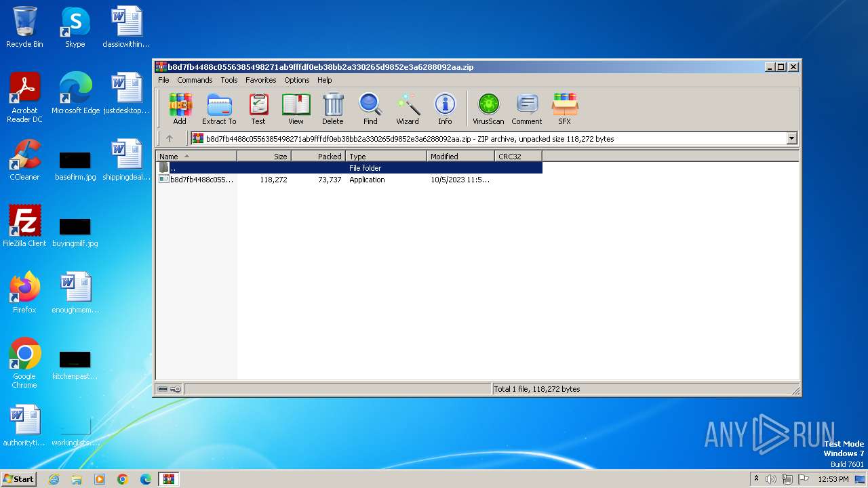Open the File menu

tap(163, 80)
